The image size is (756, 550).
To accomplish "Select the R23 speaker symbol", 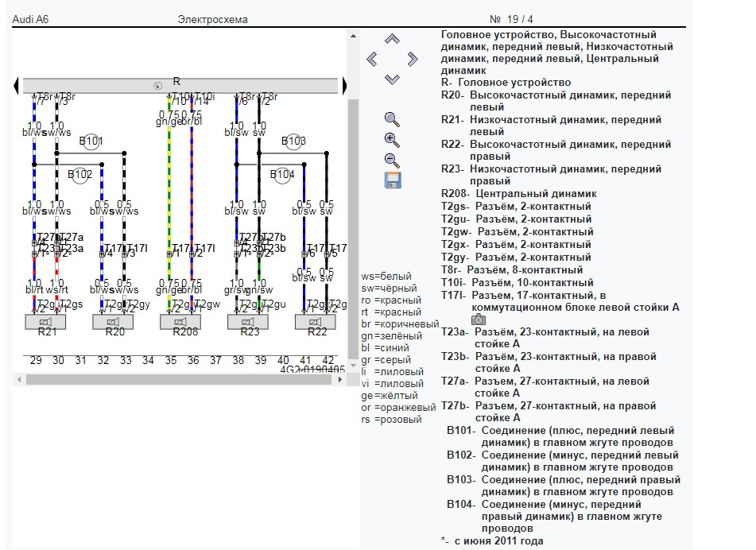I will pos(248,322).
